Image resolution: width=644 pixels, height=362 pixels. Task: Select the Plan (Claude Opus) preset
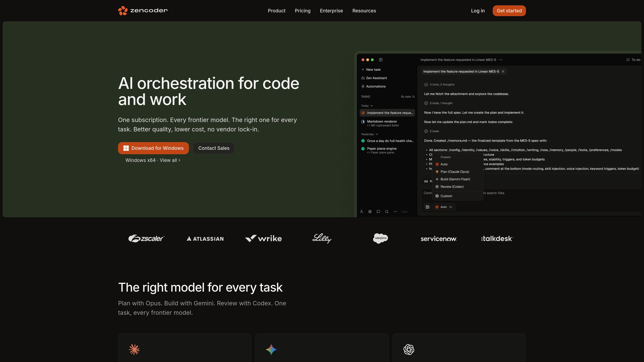pyautogui.click(x=458, y=172)
